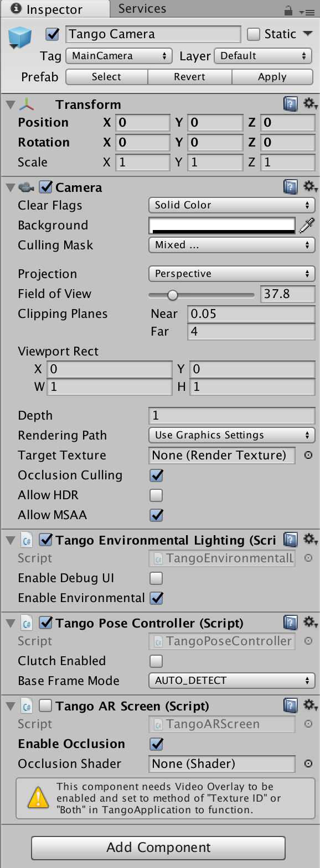Click the prefab Apply button
320x868 pixels.
pos(272,77)
